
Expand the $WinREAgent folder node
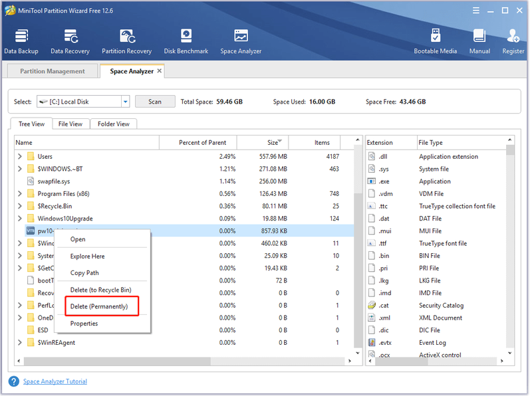(20, 344)
